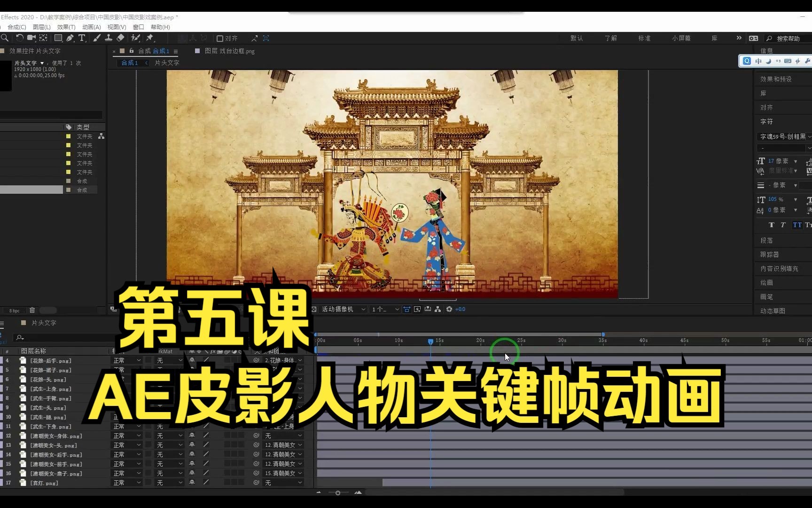Open parent dropdown for 清朝美女-扇子 layer
The height and width of the screenshot is (508, 812).
coord(283,473)
